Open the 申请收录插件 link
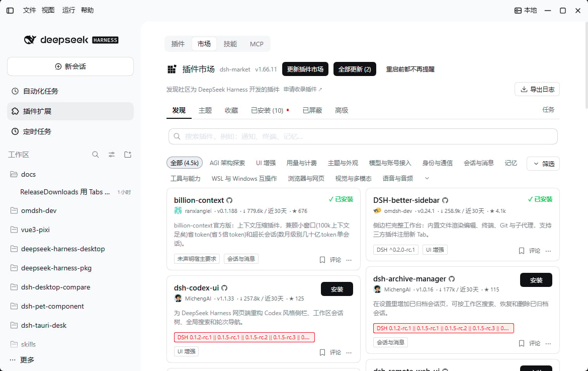 [303, 89]
